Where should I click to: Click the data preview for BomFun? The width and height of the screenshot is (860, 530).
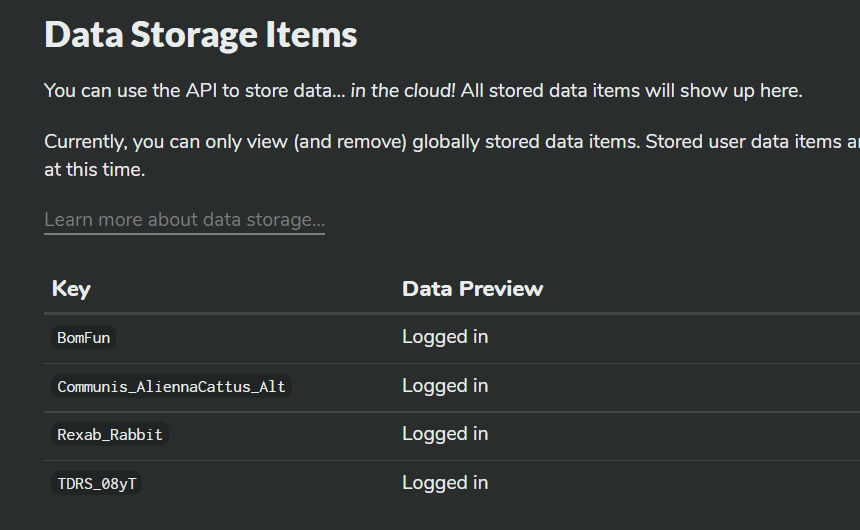pyautogui.click(x=445, y=337)
